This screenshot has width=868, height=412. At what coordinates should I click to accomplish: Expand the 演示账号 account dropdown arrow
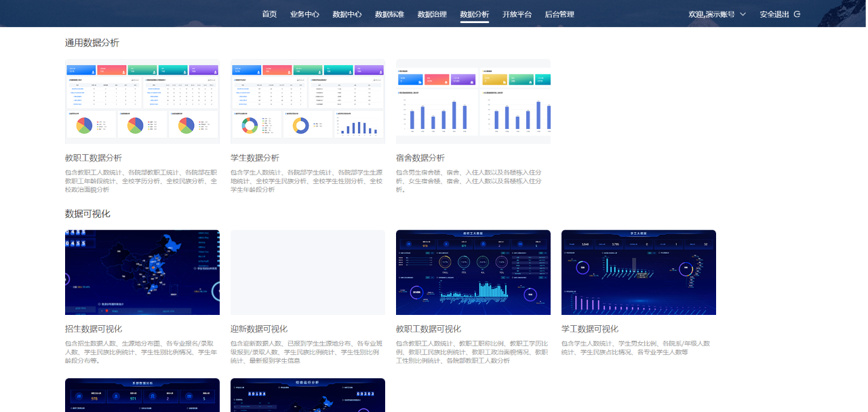(x=743, y=14)
